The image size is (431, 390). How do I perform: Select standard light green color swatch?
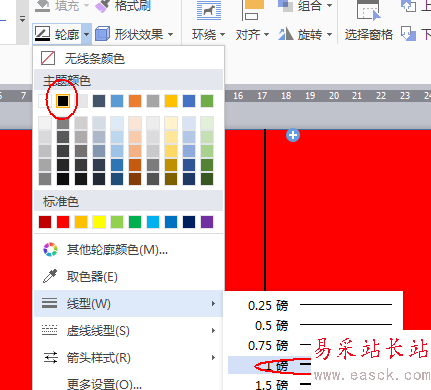click(117, 222)
